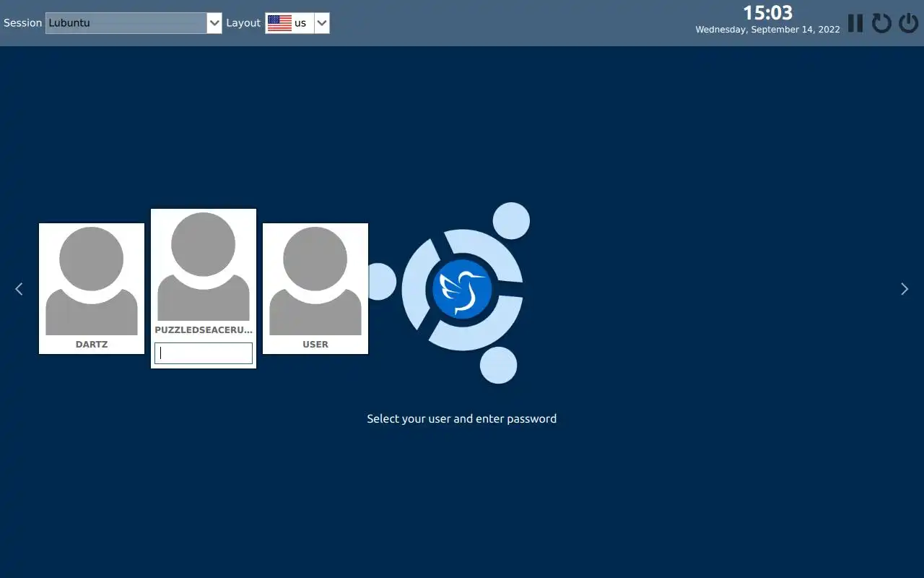
Task: Click the Layout label
Action: 243,23
